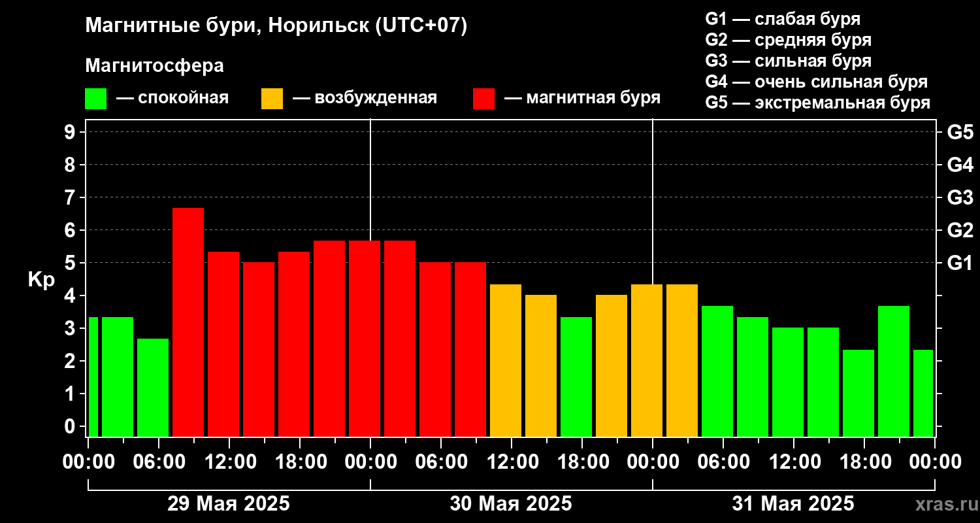
Task: Click the '— магнитная буря' legend label
Action: click(583, 98)
